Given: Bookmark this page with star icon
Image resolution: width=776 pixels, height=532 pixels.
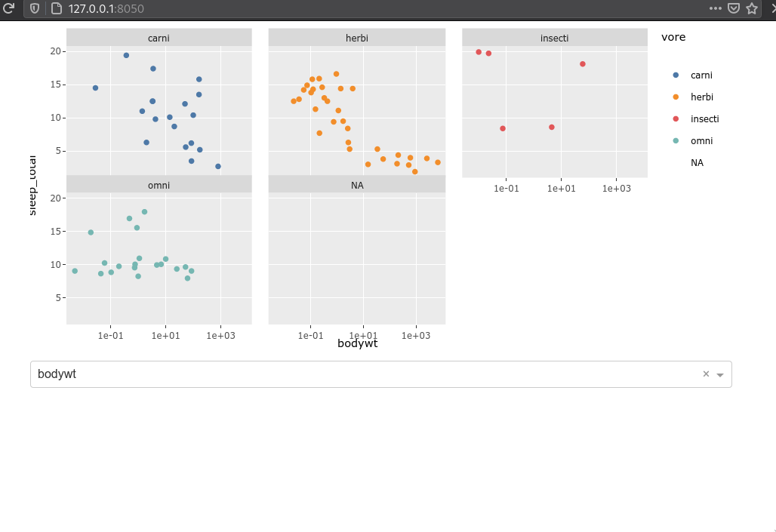Looking at the screenshot, I should (x=752, y=8).
